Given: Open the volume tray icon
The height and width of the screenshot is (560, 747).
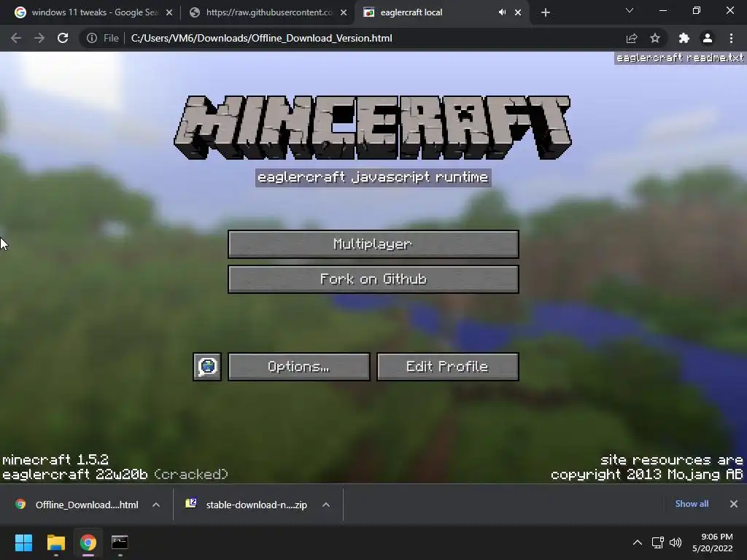Looking at the screenshot, I should pos(675,542).
